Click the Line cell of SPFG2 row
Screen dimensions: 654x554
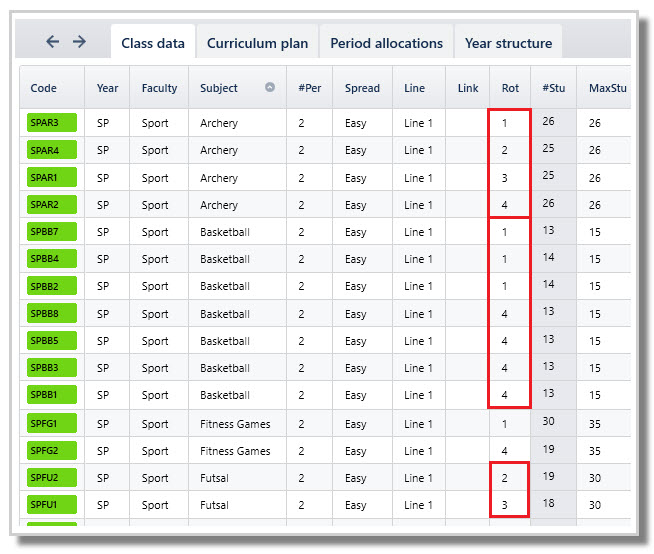tap(419, 451)
